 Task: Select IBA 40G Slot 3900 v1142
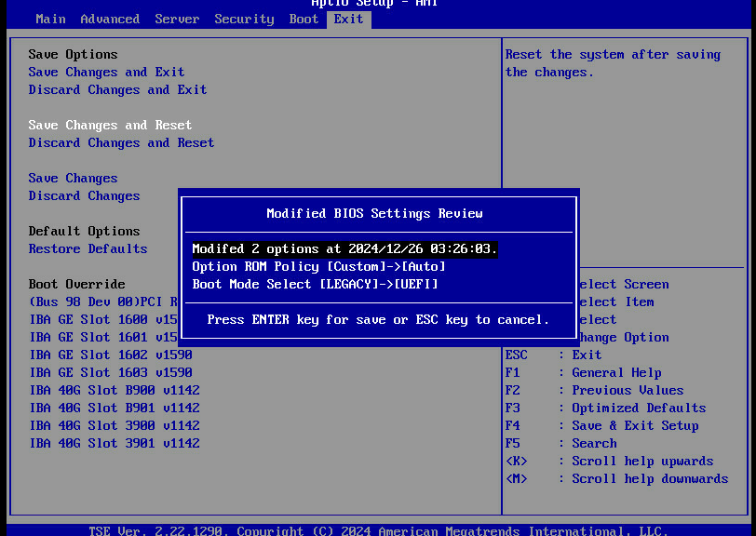tap(115, 425)
